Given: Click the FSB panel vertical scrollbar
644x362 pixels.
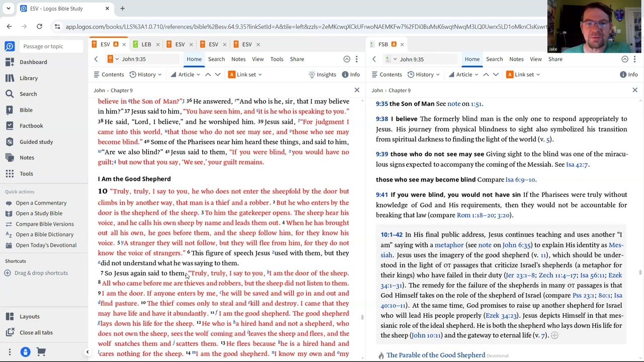Looking at the screenshot, I should [640, 273].
